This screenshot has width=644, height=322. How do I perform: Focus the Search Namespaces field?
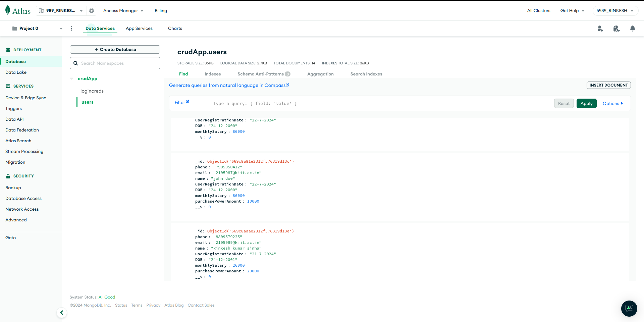point(115,63)
